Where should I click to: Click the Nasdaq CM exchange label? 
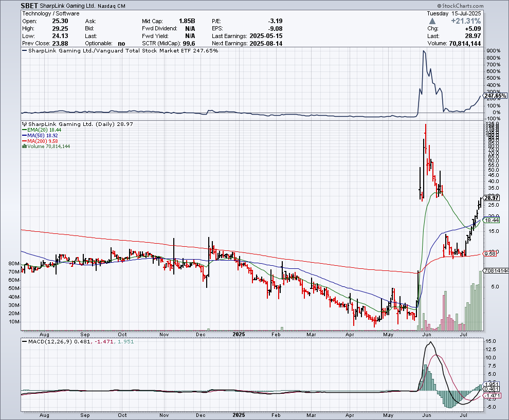coord(112,6)
